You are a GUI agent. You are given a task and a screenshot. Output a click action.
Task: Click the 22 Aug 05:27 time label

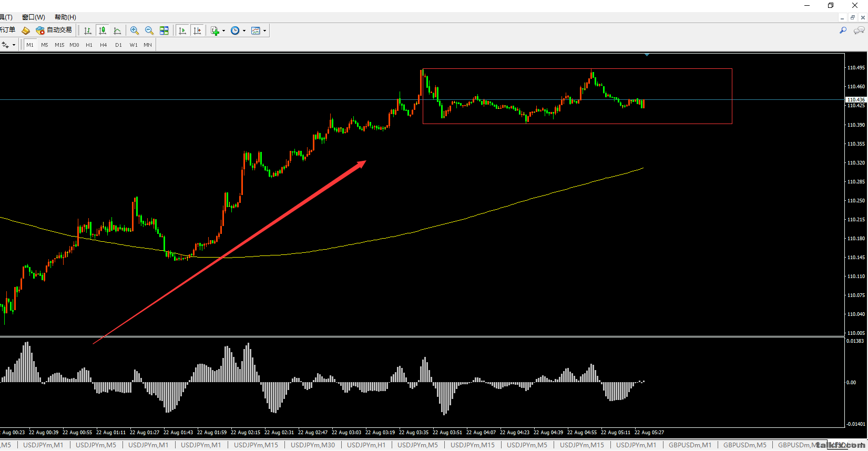tap(649, 433)
